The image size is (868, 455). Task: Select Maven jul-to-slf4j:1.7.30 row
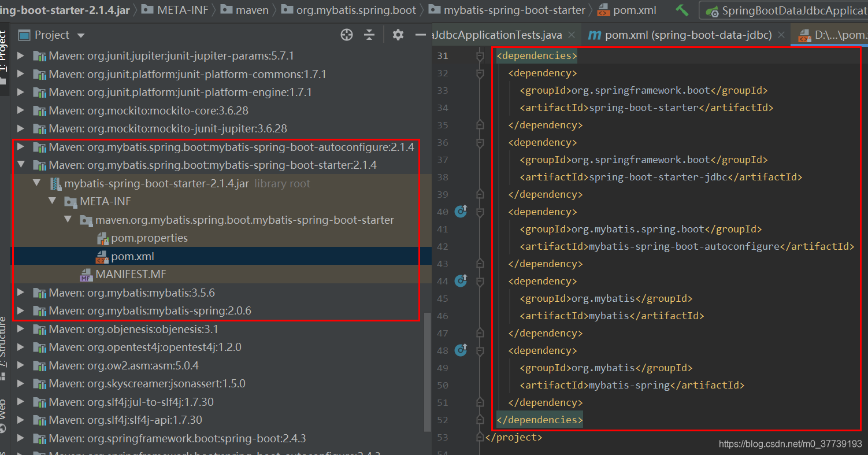pos(221,402)
